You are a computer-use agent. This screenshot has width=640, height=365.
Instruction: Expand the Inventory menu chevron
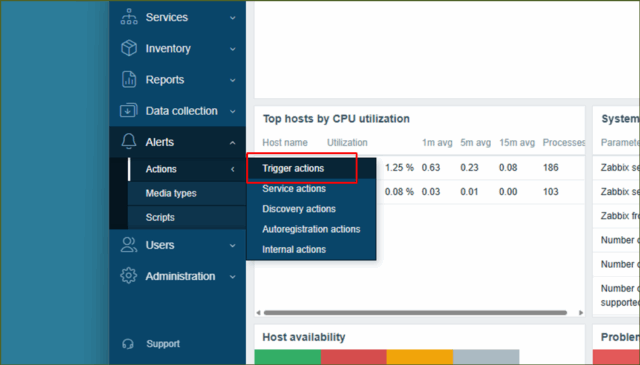233,49
